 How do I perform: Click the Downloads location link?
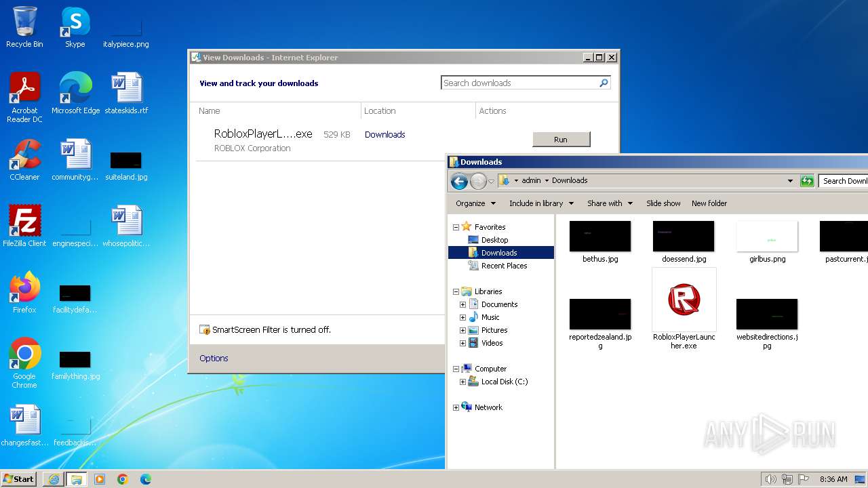tap(384, 134)
